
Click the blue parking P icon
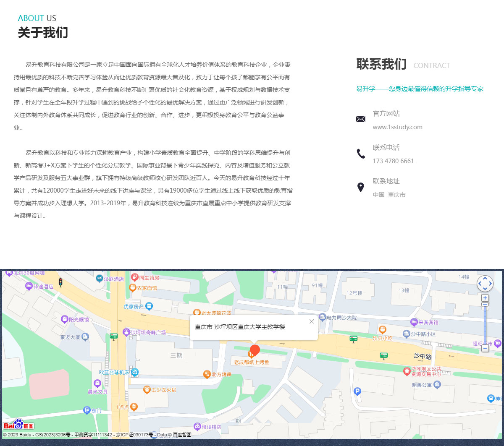pos(357,391)
